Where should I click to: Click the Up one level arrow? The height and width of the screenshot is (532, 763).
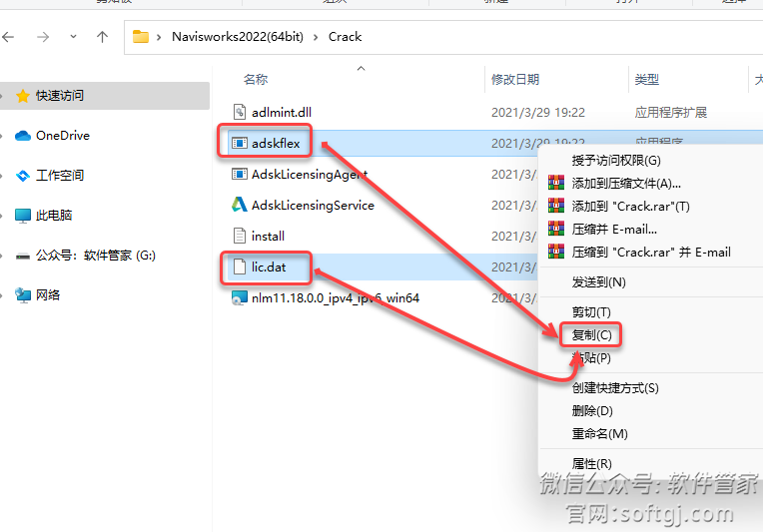102,37
